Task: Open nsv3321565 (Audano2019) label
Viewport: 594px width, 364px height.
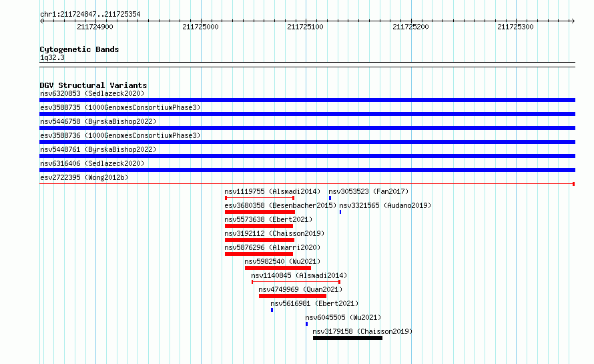Action: point(385,205)
